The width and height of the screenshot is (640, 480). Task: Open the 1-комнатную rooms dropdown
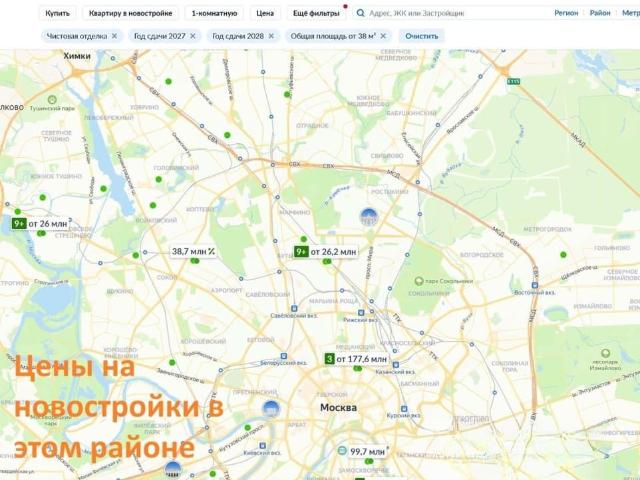pos(214,13)
